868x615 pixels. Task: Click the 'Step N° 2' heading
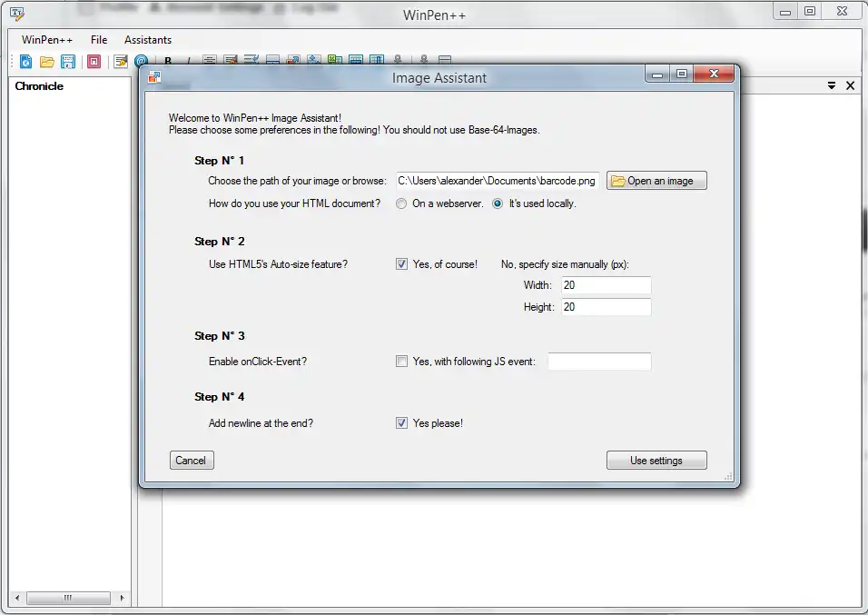pos(219,242)
